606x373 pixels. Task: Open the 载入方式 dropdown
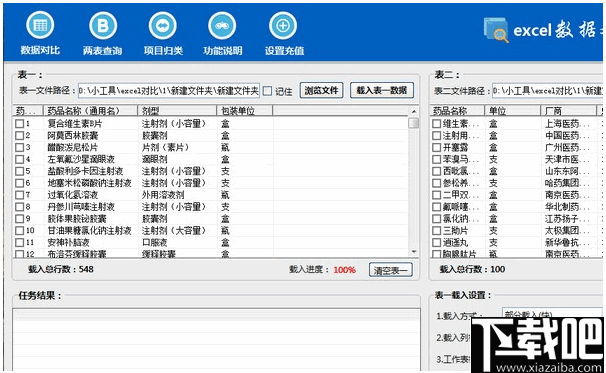[x=552, y=315]
